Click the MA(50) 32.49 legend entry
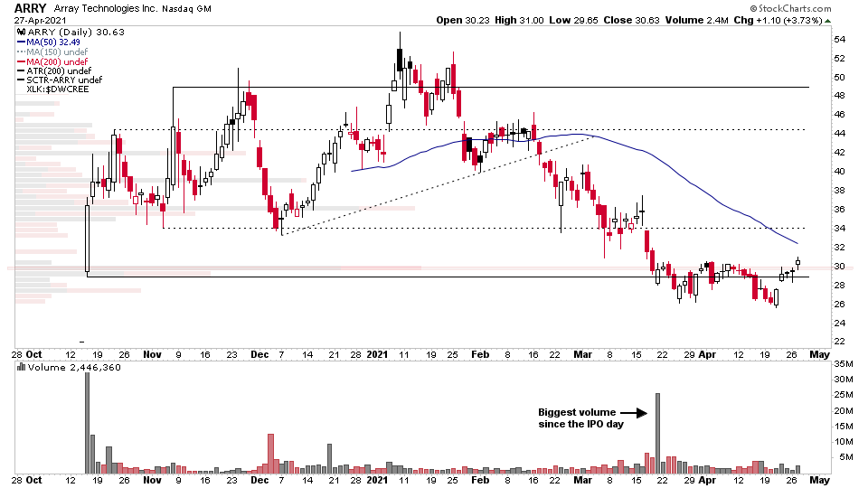The height and width of the screenshot is (488, 868). 52,42
